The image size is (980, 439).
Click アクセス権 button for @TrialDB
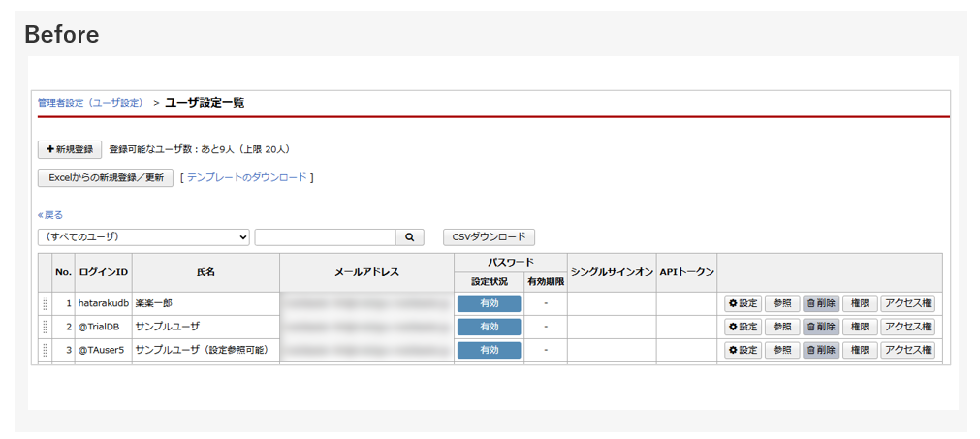(x=908, y=328)
